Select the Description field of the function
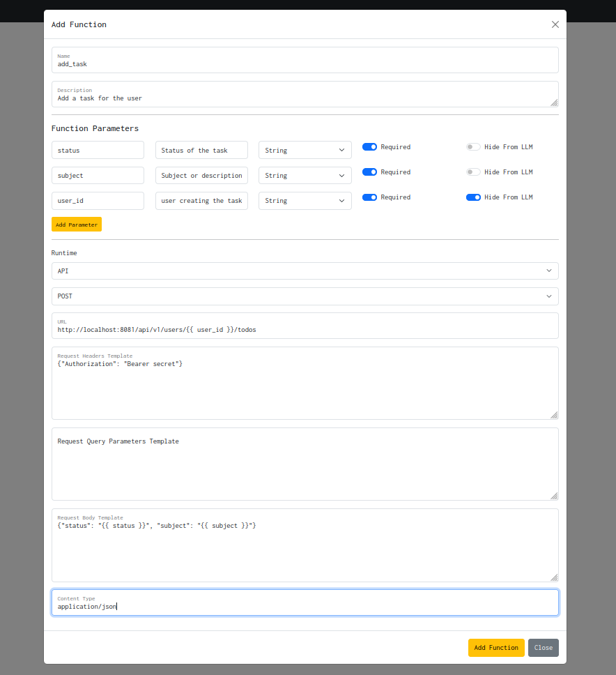 pos(305,98)
